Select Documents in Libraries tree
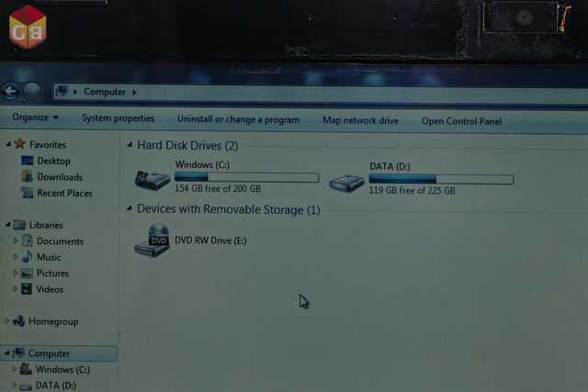Image resolution: width=588 pixels, height=392 pixels. coord(60,241)
